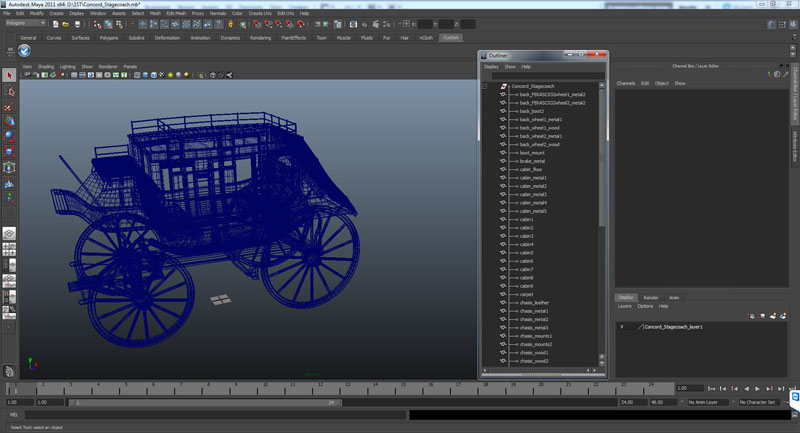Image resolution: width=800 pixels, height=433 pixels.
Task: Go to start of playback range
Action: pos(713,388)
